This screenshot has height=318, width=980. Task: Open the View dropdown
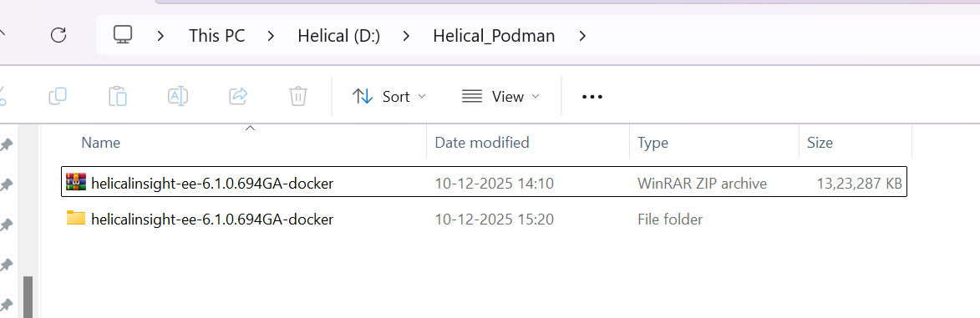[x=500, y=96]
